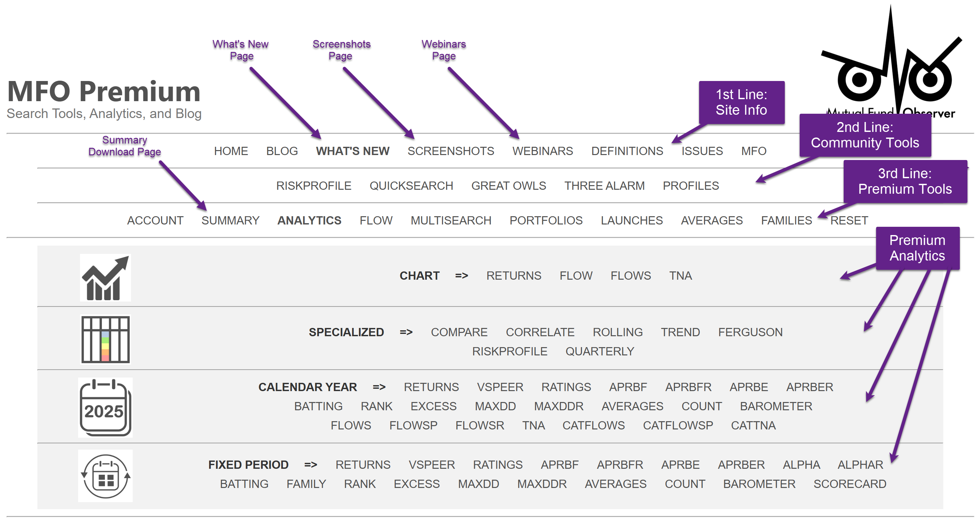Open the TREND specialized tool

coord(680,332)
